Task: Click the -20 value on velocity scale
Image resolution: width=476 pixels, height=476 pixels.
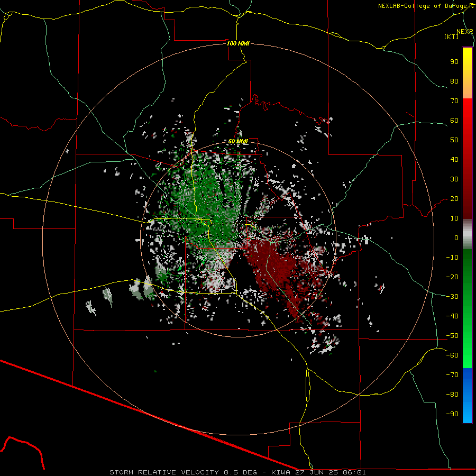Action: pyautogui.click(x=452, y=277)
